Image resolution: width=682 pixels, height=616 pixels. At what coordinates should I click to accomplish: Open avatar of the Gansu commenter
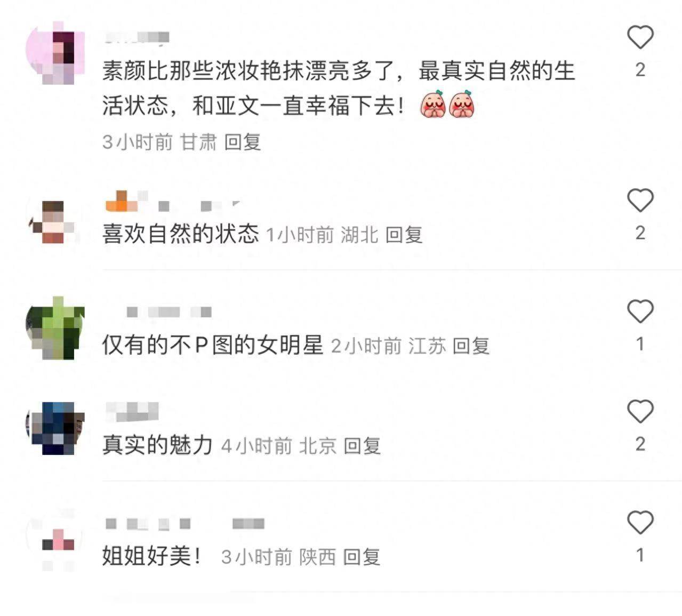55,53
